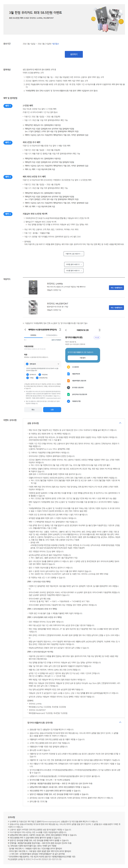Check the 전체 동의 checkbox

pyautogui.click(x=27, y=364)
